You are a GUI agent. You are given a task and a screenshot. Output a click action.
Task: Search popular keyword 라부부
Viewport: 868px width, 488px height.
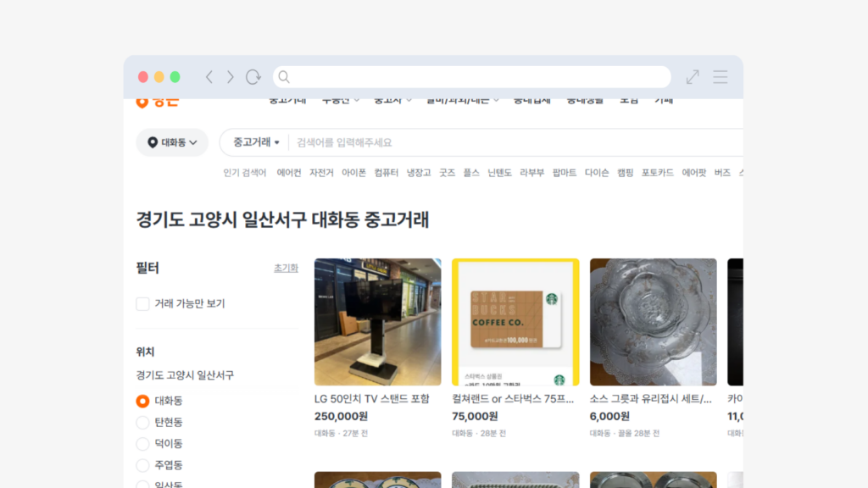[532, 173]
